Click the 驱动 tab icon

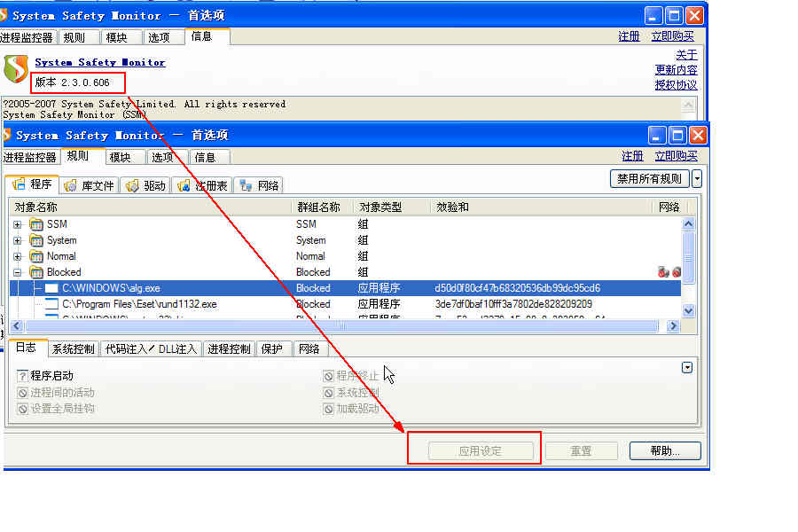pos(132,186)
